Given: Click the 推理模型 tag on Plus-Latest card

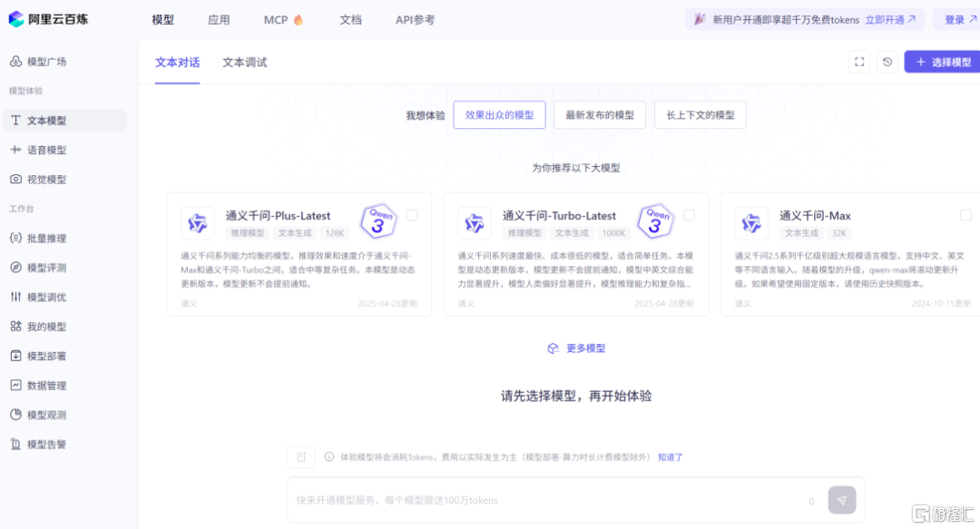Looking at the screenshot, I should coord(248,232).
